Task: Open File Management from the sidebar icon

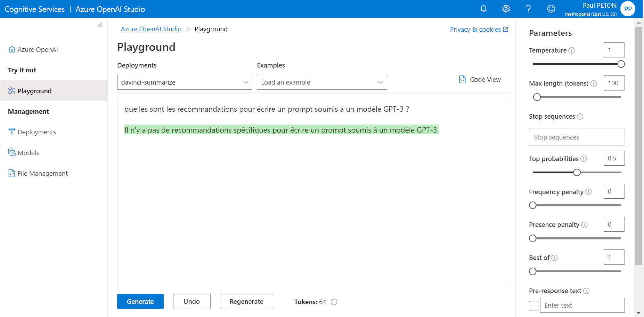Action: (x=11, y=173)
